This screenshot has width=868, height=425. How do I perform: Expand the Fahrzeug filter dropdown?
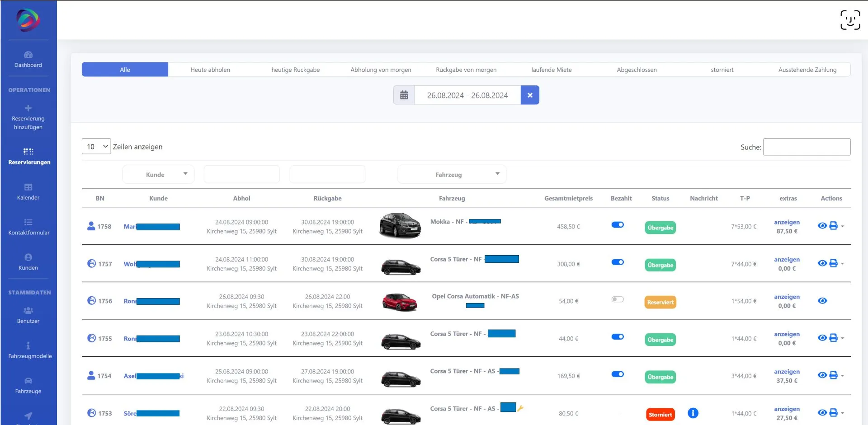point(452,174)
